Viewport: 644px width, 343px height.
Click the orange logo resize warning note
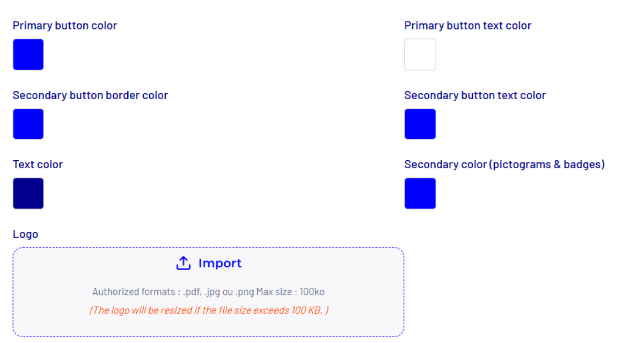(209, 310)
